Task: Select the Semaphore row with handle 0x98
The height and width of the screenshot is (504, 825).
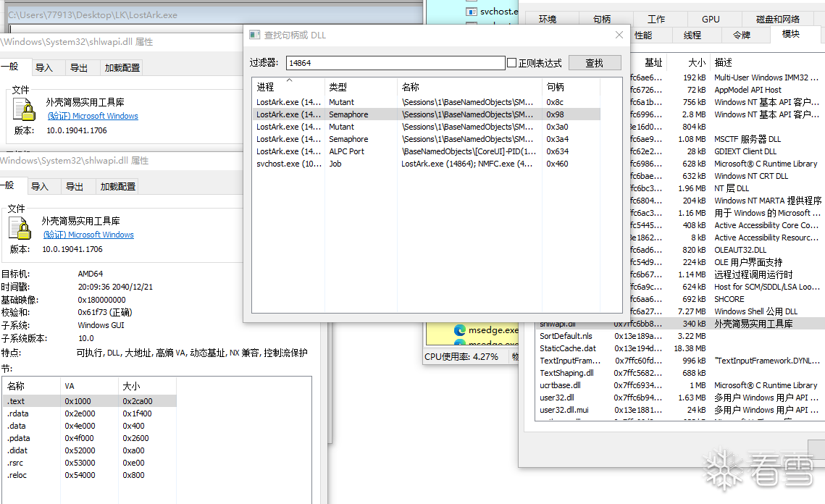Action: pos(426,114)
